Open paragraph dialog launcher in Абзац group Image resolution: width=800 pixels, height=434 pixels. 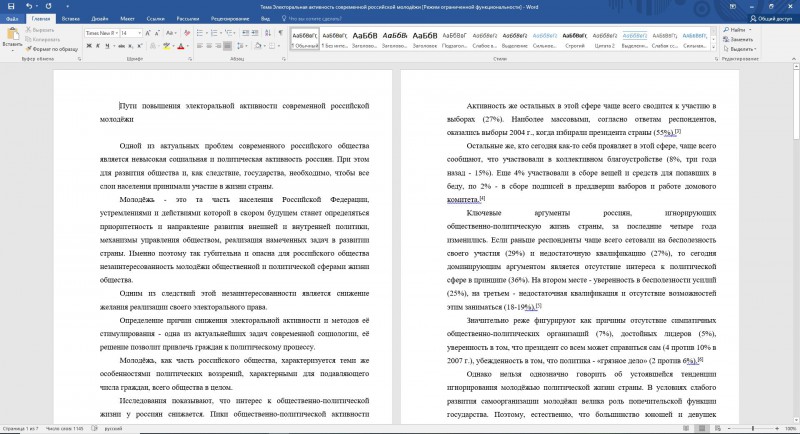point(284,59)
